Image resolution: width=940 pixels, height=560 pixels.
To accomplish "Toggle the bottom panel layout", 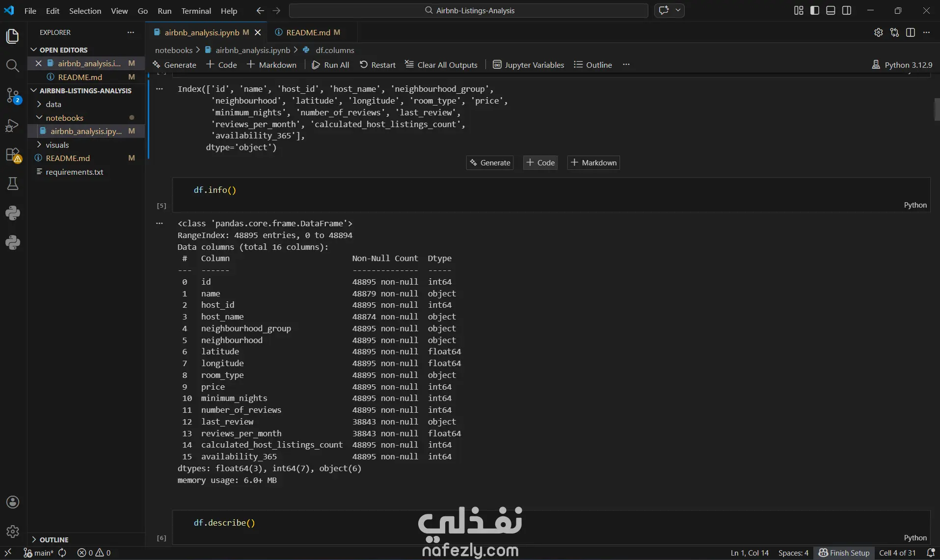I will pyautogui.click(x=831, y=10).
